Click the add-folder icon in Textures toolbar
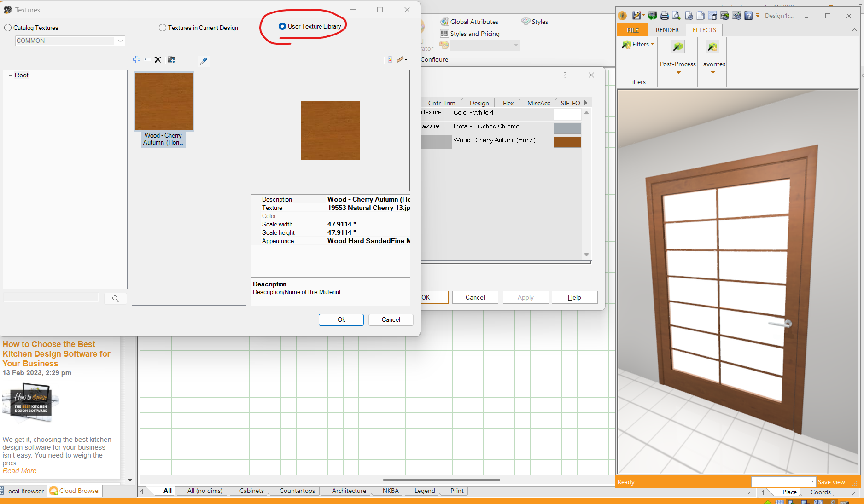 tap(171, 59)
